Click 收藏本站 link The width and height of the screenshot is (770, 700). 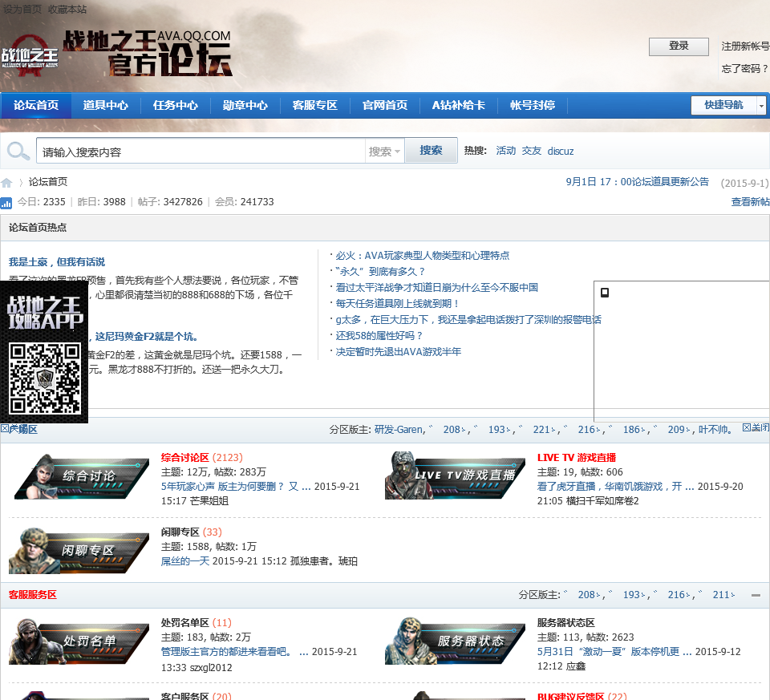pos(67,10)
